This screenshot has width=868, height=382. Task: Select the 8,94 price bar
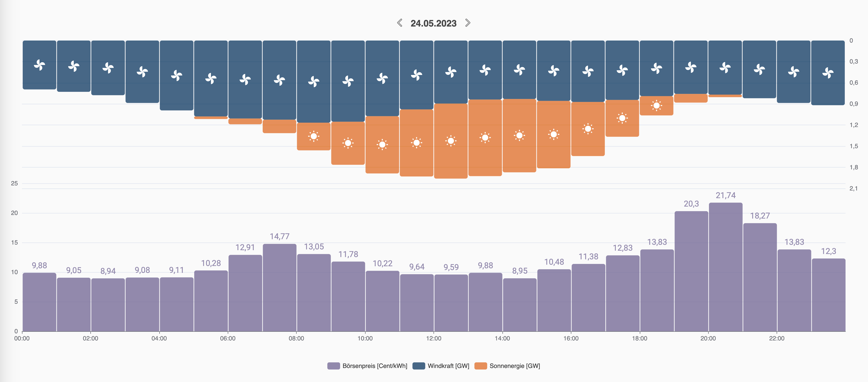coord(108,304)
